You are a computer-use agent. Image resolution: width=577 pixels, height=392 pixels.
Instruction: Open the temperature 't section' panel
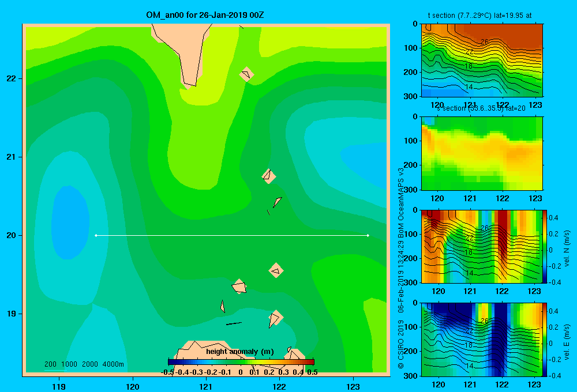pos(482,61)
